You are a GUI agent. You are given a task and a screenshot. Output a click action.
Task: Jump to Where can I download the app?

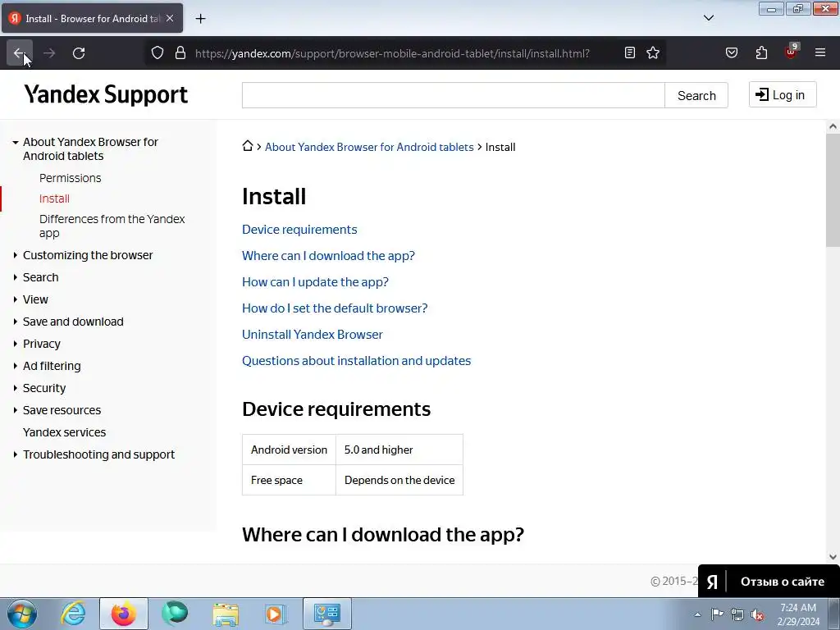coord(328,256)
